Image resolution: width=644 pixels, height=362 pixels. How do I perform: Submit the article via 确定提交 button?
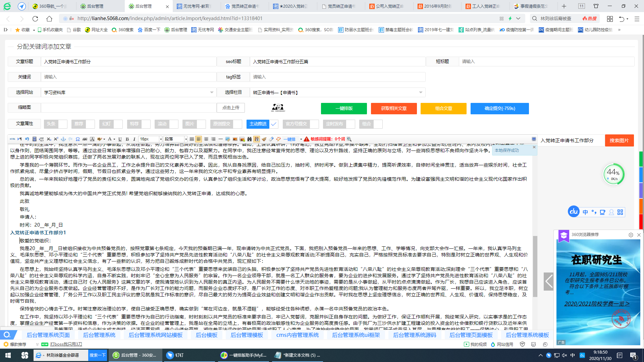click(499, 108)
